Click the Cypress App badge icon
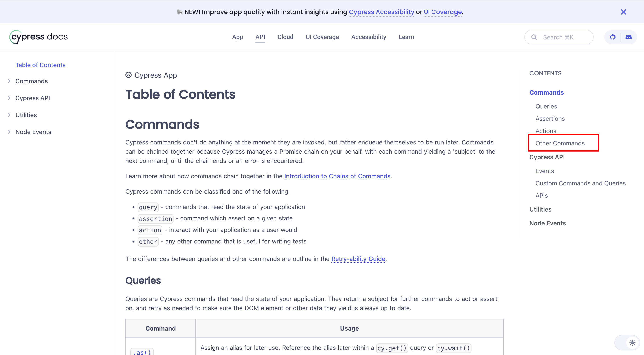 pos(128,75)
